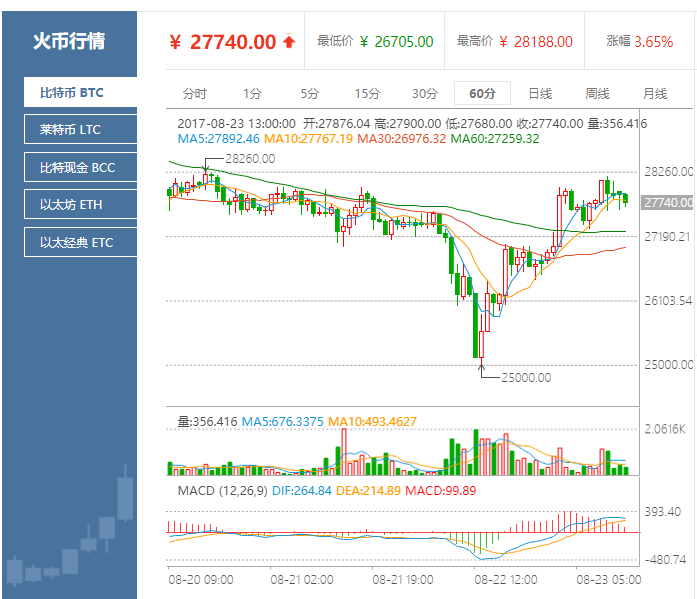This screenshot has height=599, width=697.
Task: Click the MA60:27259.32 indicator label
Action: [x=495, y=139]
